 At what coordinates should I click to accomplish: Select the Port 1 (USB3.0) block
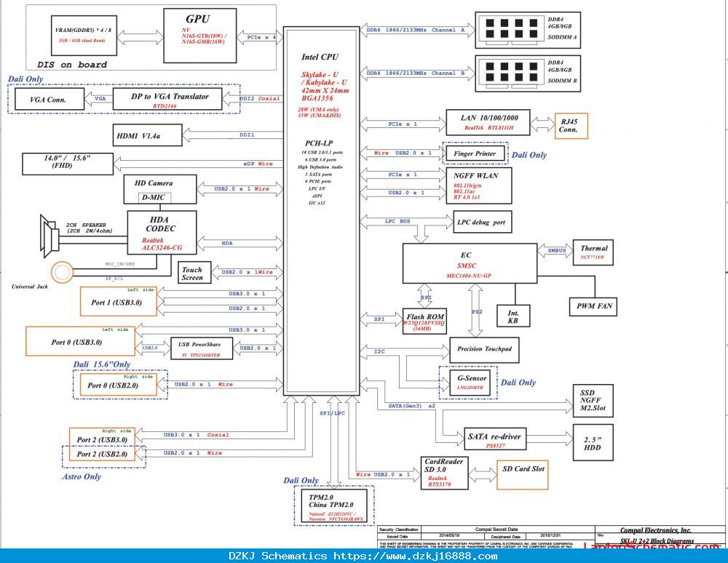click(x=119, y=301)
